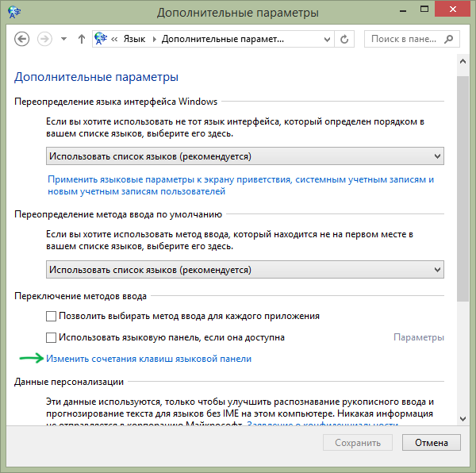Click the language icon in address bar
The image size is (476, 473).
click(x=101, y=39)
